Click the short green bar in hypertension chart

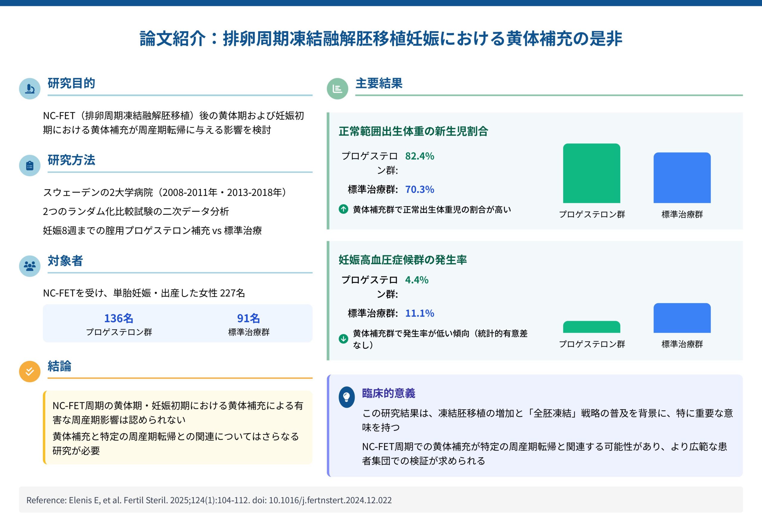591,327
